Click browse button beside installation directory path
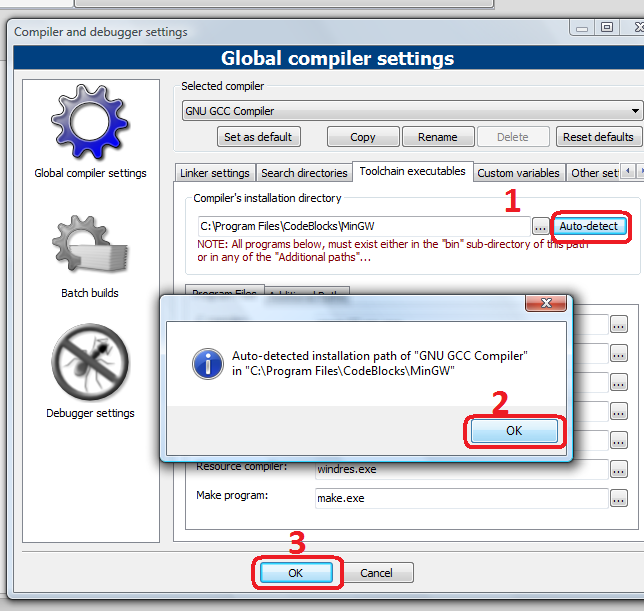 (x=540, y=227)
